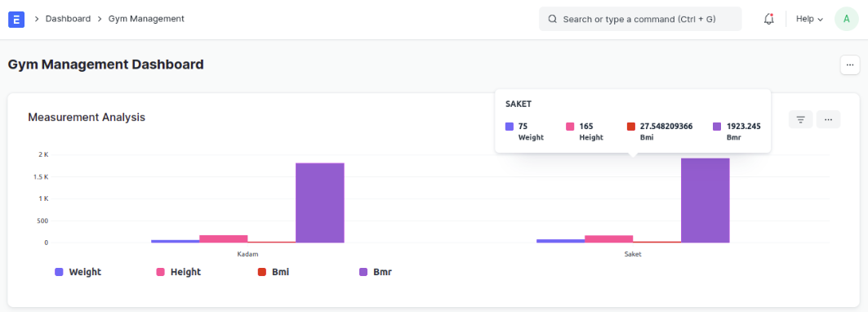
Task: Click Saket's pink Height bar
Action: pyautogui.click(x=609, y=238)
